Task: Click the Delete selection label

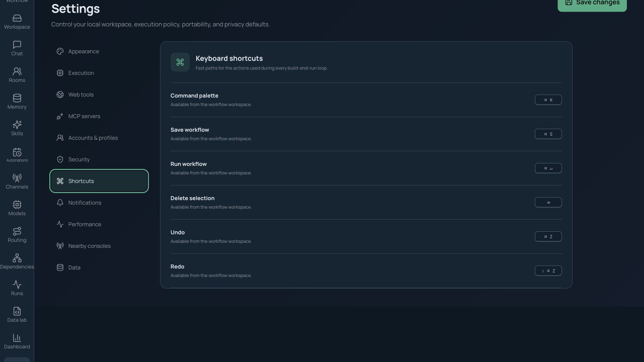Action: (192, 198)
